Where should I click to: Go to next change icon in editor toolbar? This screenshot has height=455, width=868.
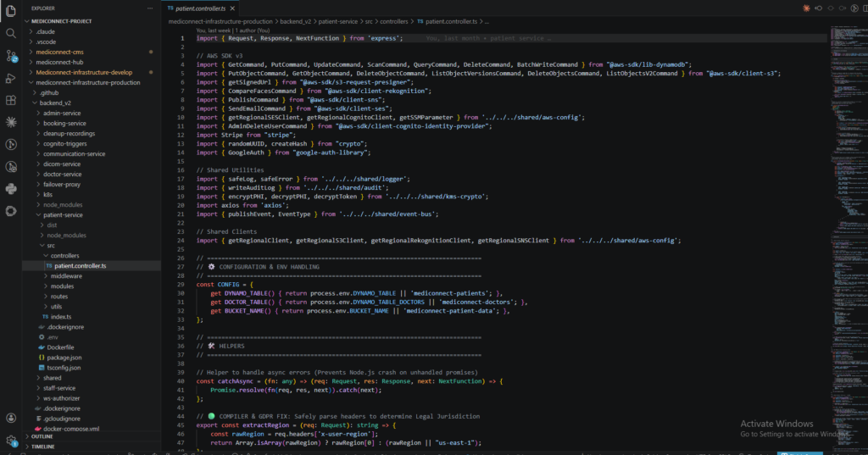(x=843, y=8)
